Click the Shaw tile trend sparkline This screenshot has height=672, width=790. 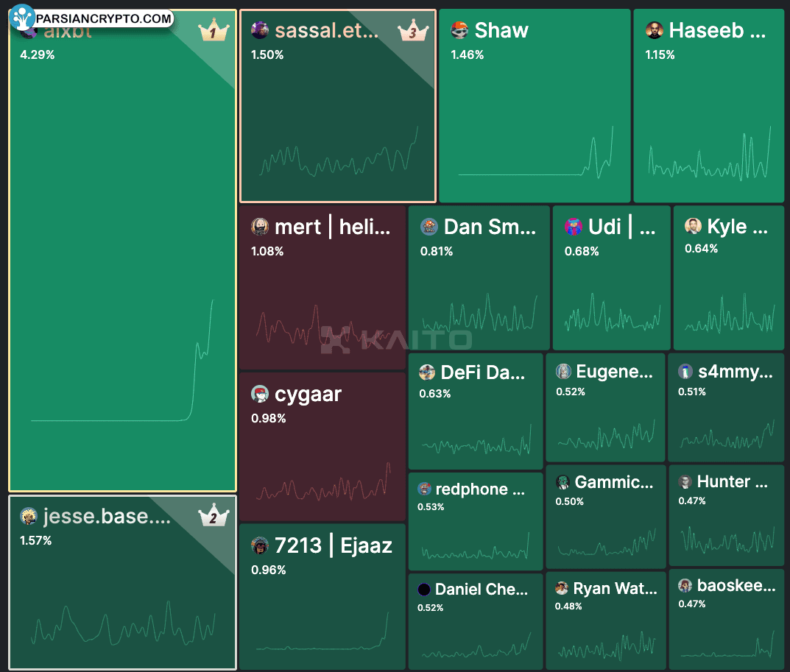(x=535, y=152)
